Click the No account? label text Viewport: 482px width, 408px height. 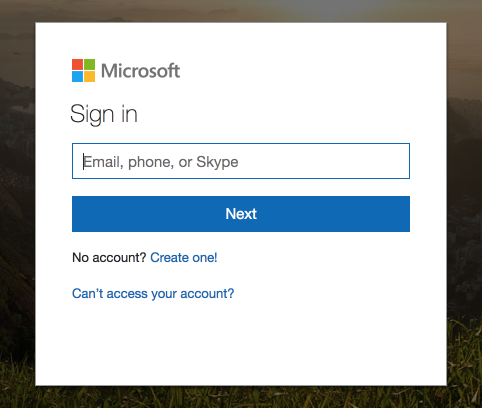pyautogui.click(x=109, y=258)
